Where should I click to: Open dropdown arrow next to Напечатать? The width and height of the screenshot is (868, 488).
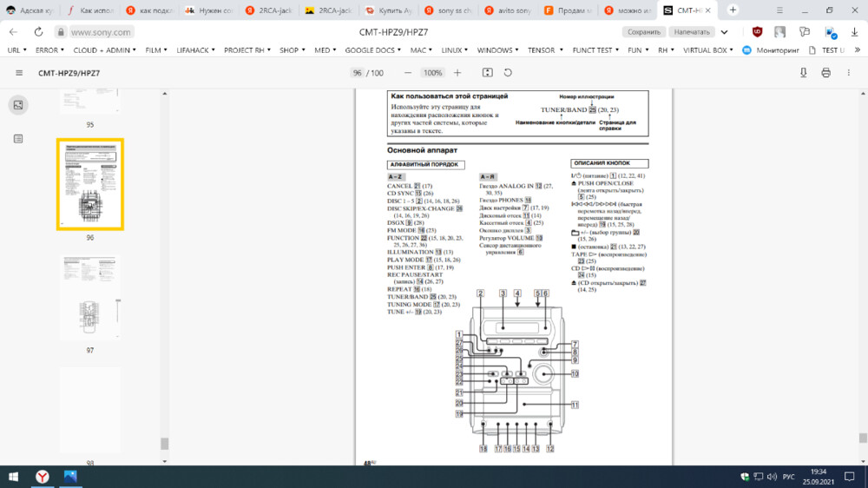pos(724,32)
